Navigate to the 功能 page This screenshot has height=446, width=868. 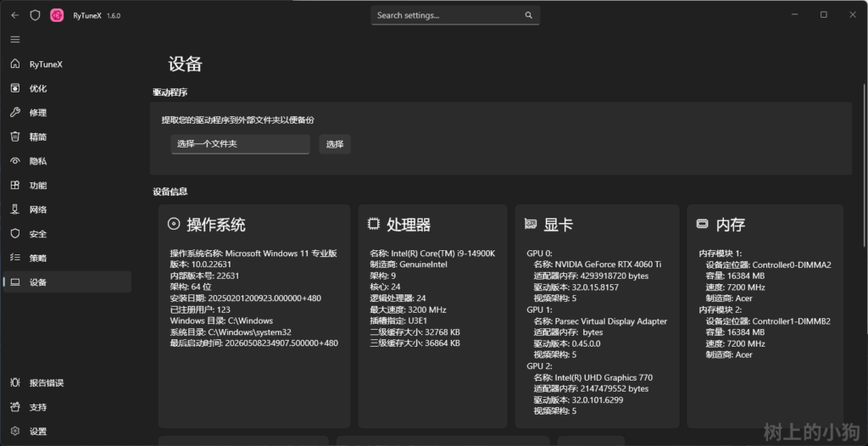click(x=67, y=185)
